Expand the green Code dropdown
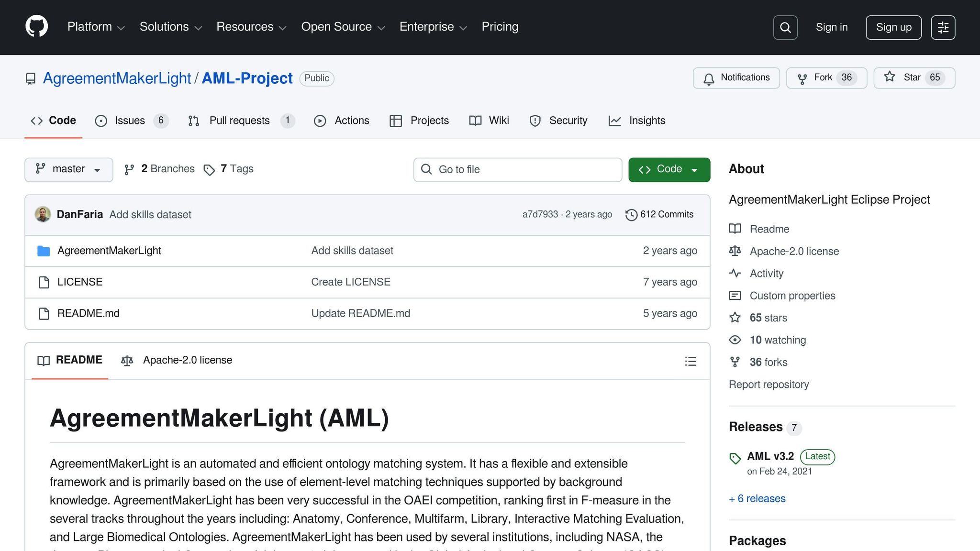980x551 pixels. (x=669, y=169)
